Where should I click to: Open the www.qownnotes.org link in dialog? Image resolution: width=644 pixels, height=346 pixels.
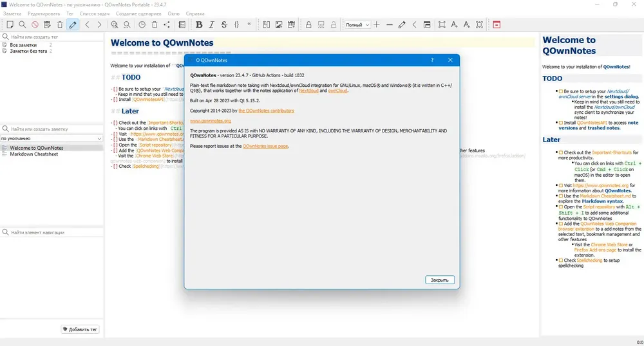click(211, 121)
